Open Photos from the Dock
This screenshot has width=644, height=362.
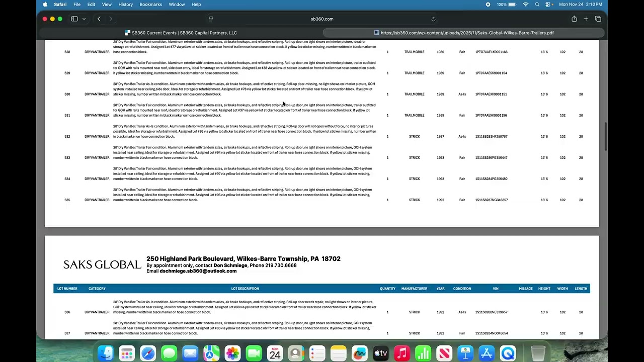pyautogui.click(x=232, y=353)
